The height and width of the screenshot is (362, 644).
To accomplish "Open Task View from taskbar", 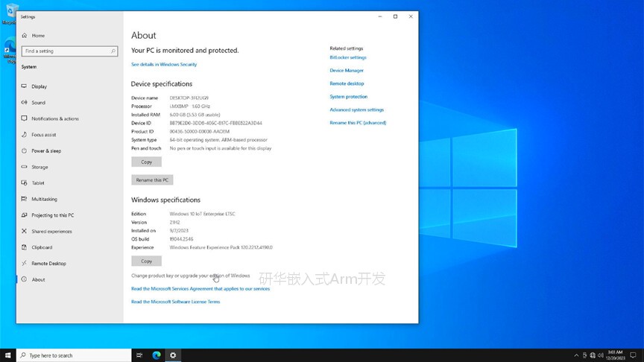I will click(x=139, y=355).
